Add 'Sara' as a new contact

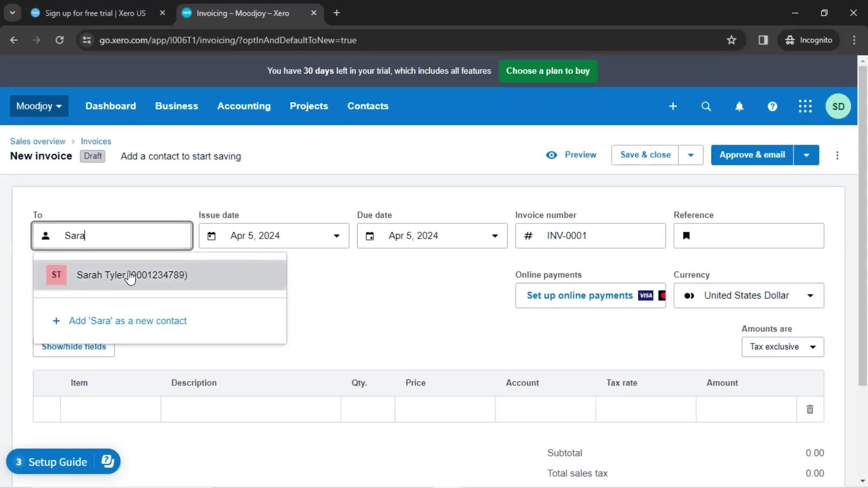click(119, 321)
